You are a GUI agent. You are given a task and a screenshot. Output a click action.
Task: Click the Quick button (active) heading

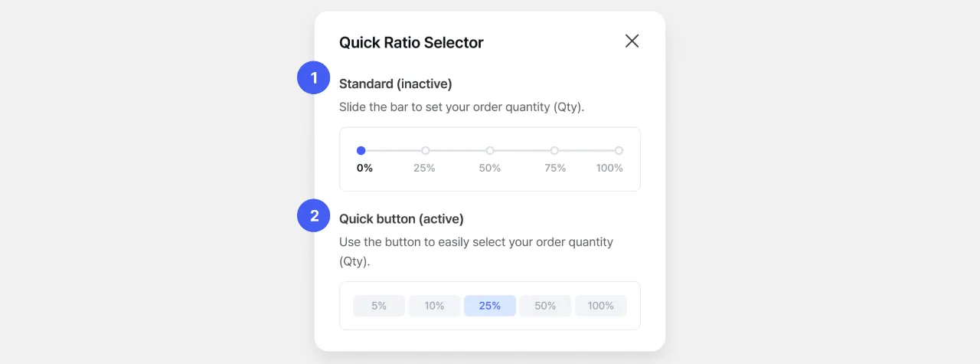click(401, 219)
